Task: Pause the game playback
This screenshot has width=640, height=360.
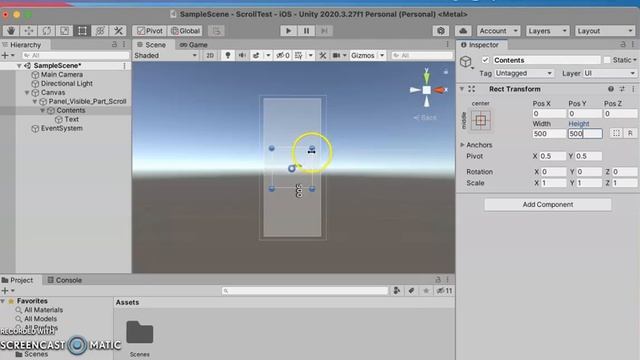Action: (x=306, y=31)
